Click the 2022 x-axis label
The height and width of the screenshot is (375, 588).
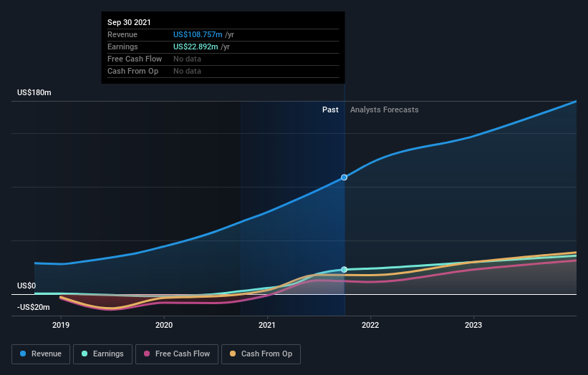click(370, 325)
